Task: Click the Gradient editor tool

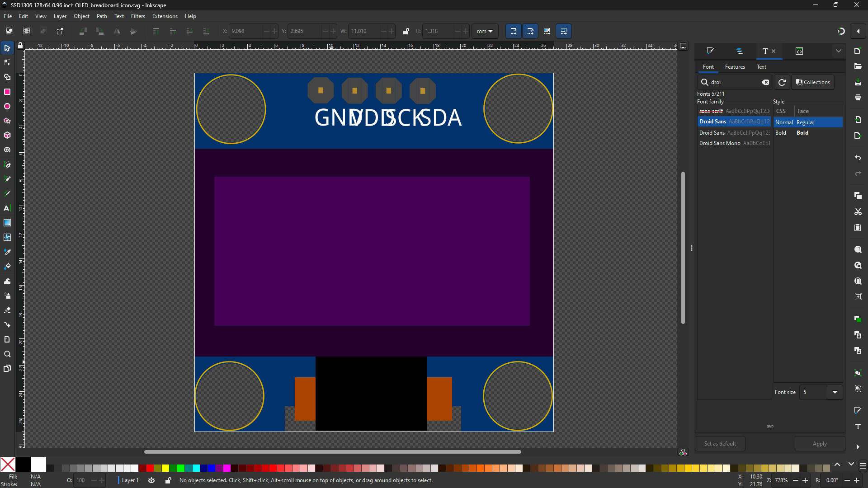Action: tap(8, 223)
